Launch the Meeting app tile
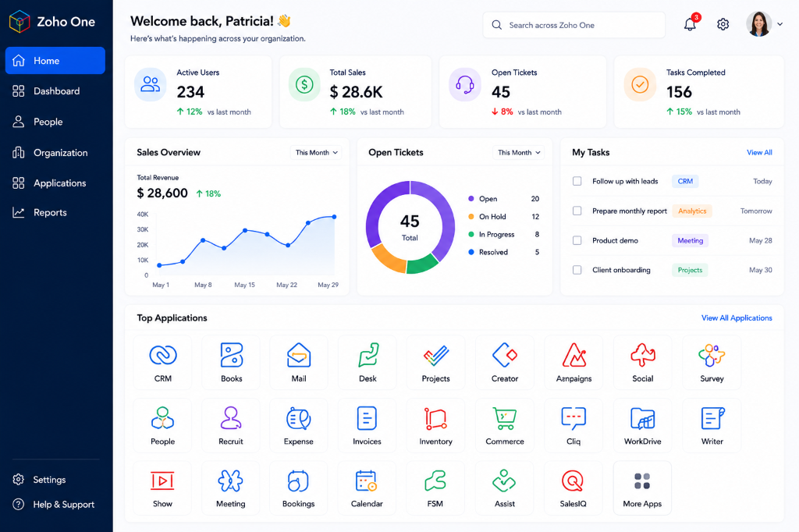799x532 pixels. tap(231, 488)
